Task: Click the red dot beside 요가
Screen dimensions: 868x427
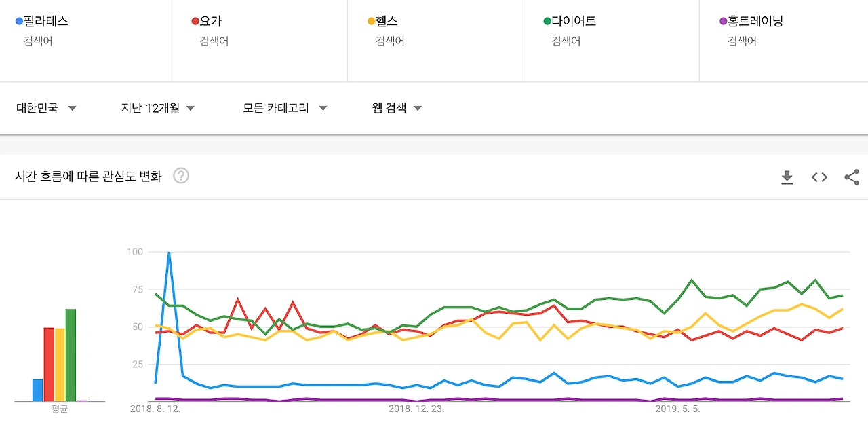Action: 195,22
